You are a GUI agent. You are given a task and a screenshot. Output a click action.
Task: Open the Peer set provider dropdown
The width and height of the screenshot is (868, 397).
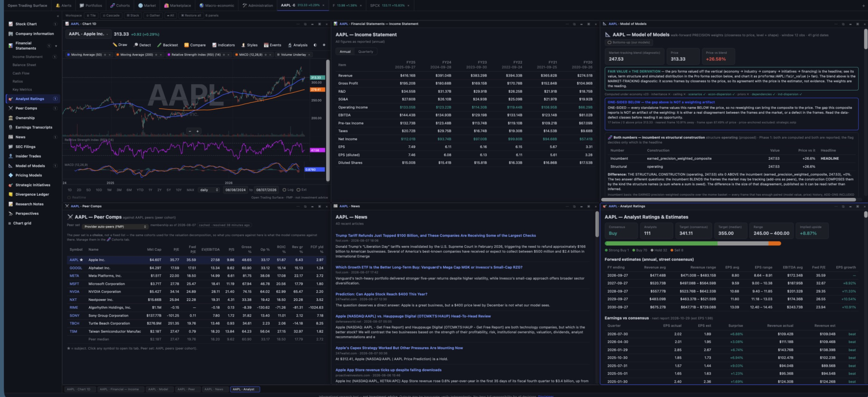click(115, 226)
